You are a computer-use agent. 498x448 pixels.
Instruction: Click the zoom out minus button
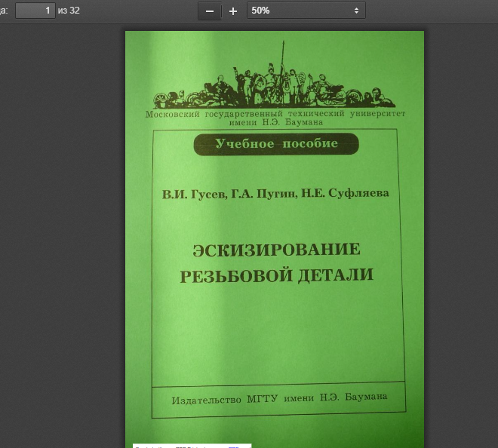[210, 11]
